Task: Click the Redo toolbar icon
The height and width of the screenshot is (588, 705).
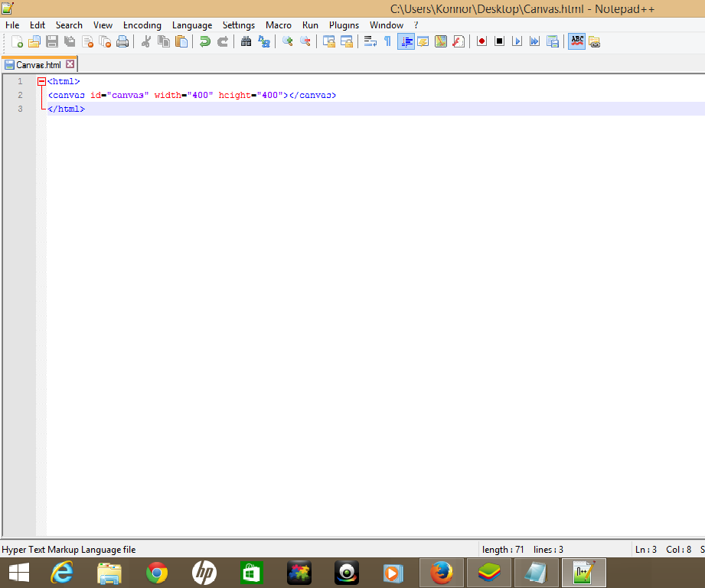Action: 223,42
